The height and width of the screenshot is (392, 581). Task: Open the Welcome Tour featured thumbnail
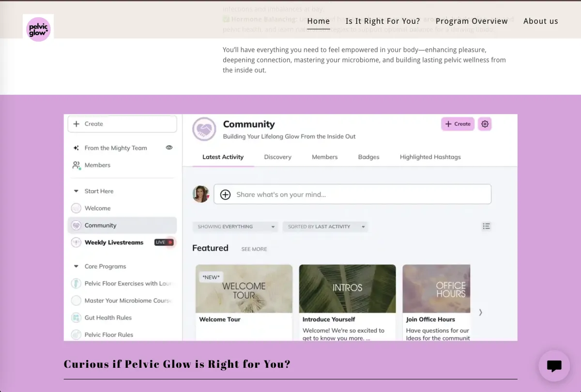click(x=244, y=288)
